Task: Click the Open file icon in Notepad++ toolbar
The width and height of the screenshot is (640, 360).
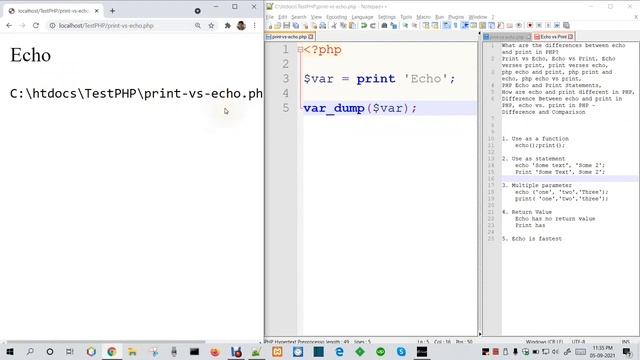Action: tap(278, 25)
